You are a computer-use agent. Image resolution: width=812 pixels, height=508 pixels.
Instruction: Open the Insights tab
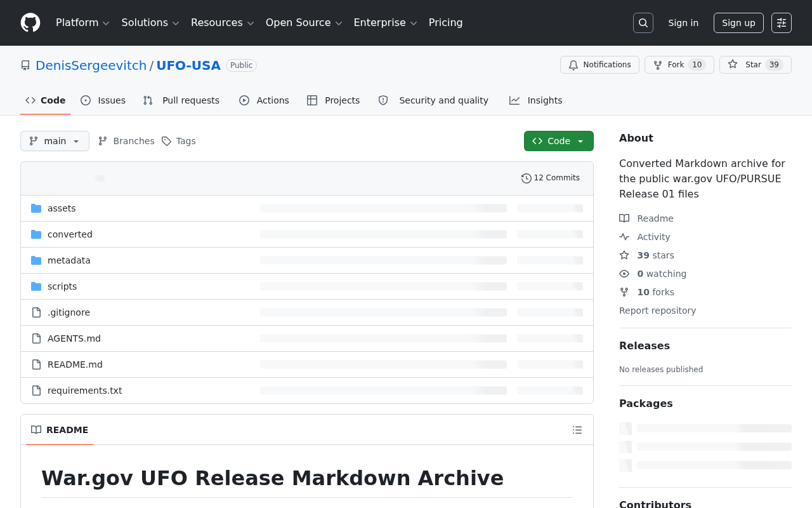536,100
